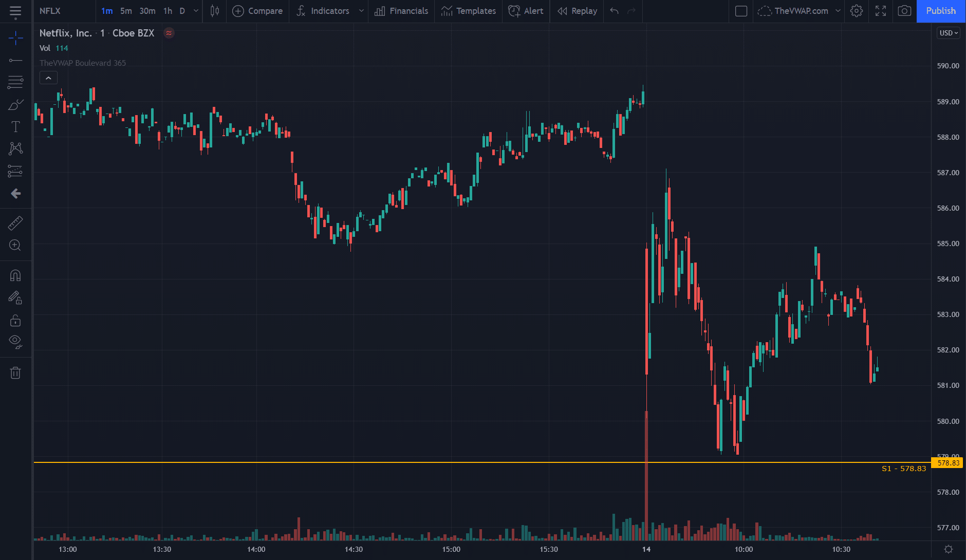This screenshot has height=560, width=966.
Task: Open the chart patterns tool
Action: pos(15,149)
